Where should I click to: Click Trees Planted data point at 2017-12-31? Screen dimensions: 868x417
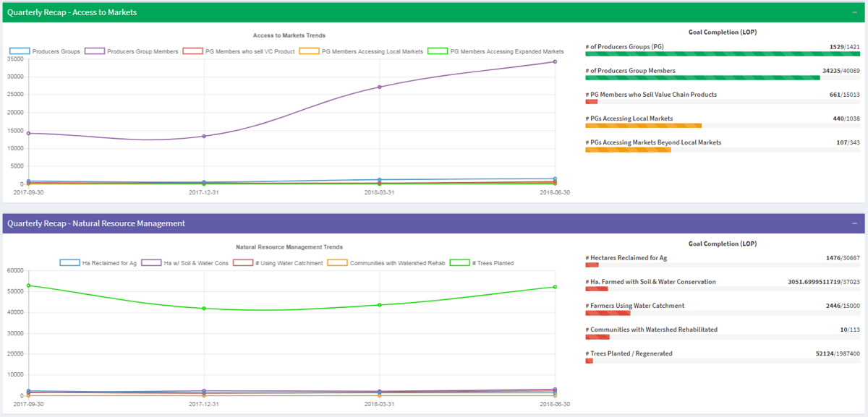click(204, 309)
